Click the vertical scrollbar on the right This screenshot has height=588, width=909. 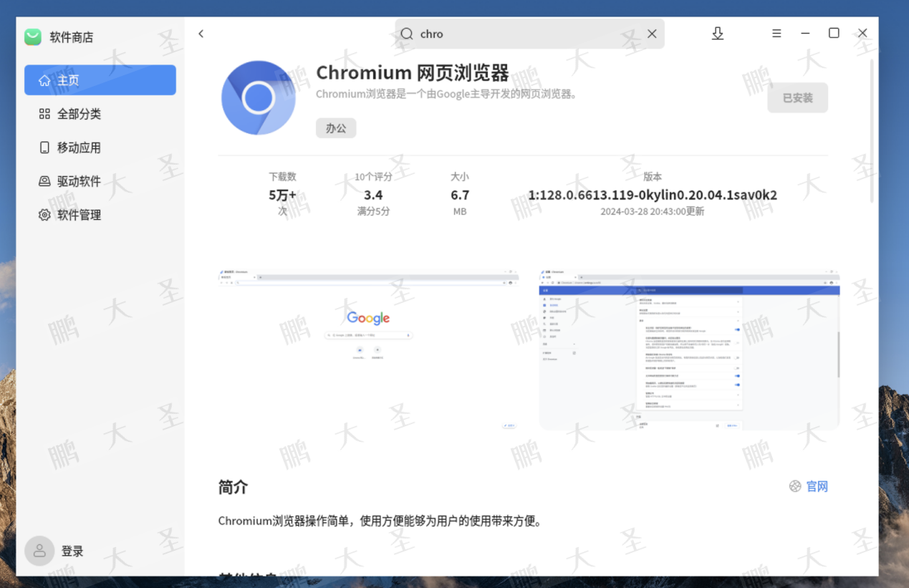872,130
